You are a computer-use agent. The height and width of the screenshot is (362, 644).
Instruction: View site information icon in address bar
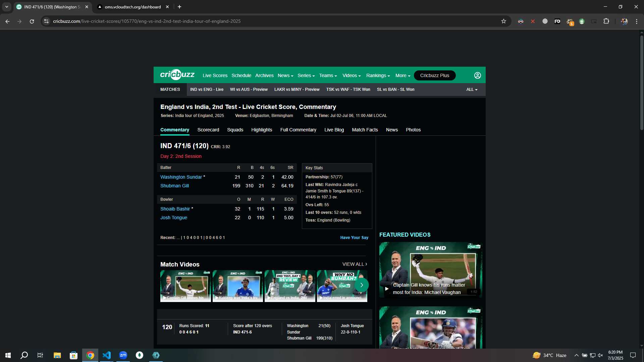click(46, 21)
